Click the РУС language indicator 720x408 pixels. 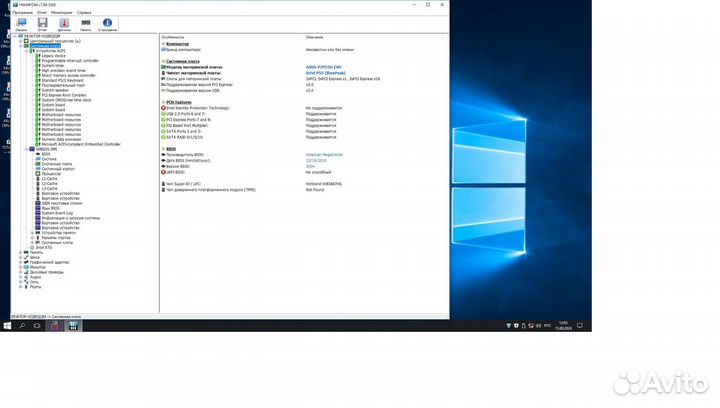tap(547, 325)
